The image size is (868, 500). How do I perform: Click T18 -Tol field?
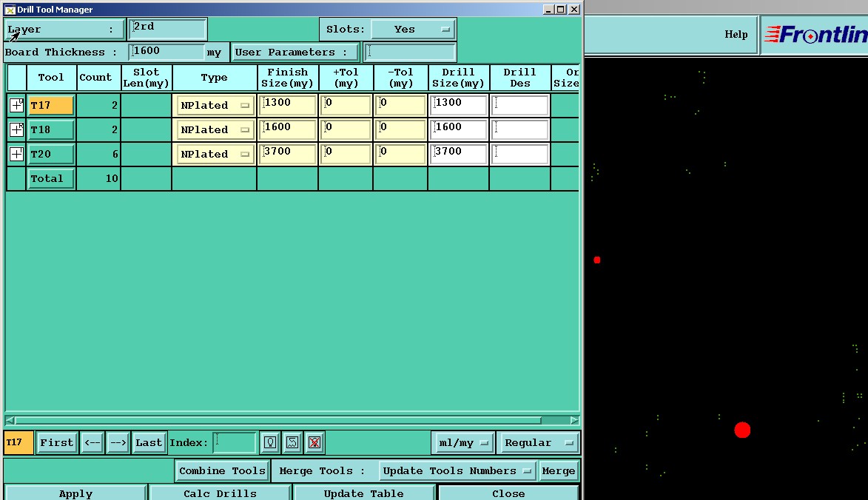[x=401, y=129]
